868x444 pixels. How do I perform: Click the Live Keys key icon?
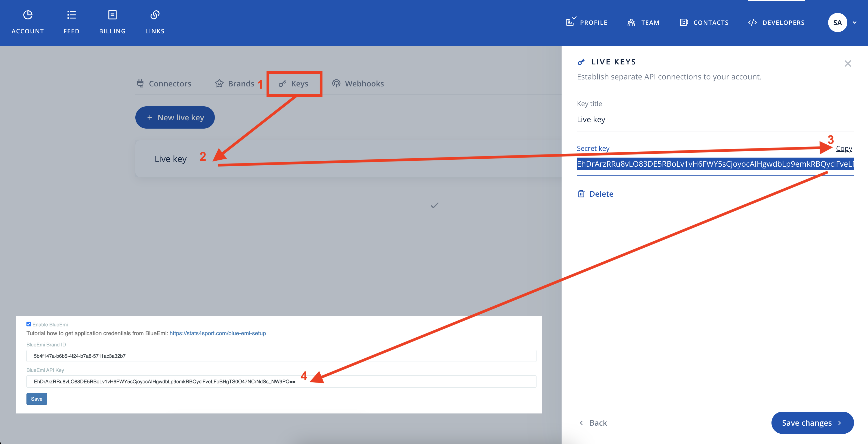tap(581, 62)
